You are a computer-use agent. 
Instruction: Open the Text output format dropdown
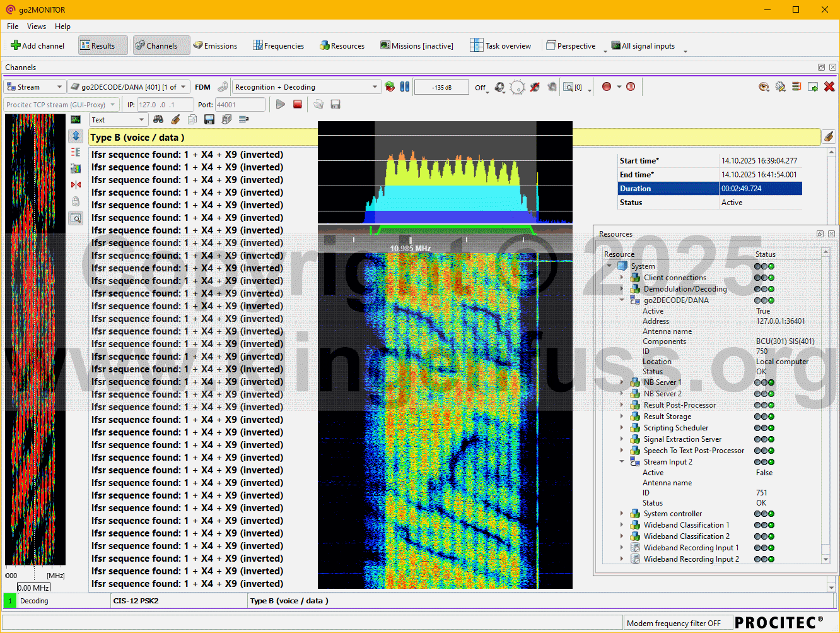tap(118, 119)
